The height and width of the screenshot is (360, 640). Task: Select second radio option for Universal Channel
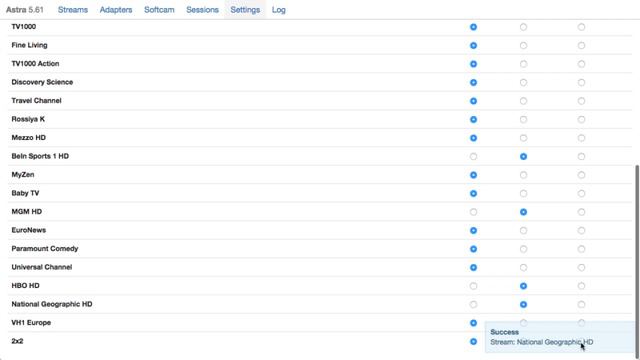coord(523,267)
